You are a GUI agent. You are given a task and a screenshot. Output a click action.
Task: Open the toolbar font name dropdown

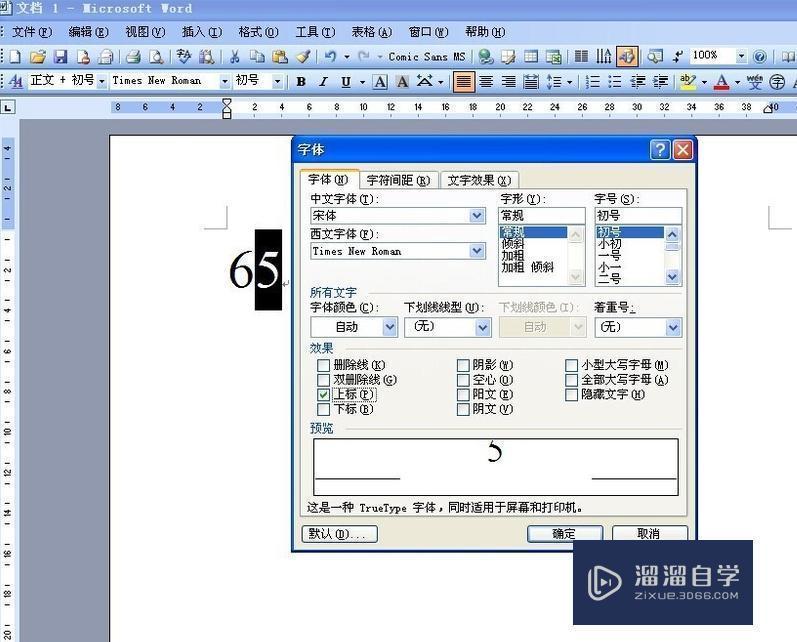224,81
